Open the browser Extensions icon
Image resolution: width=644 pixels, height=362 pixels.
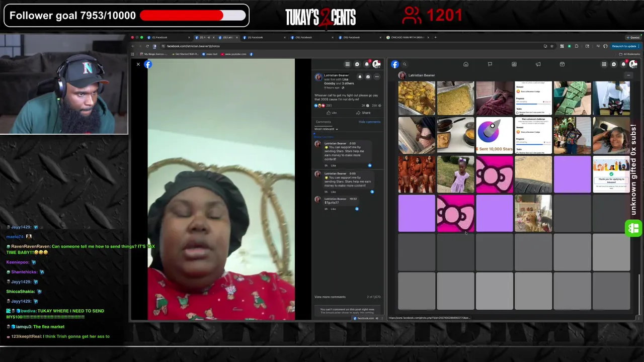577,46
